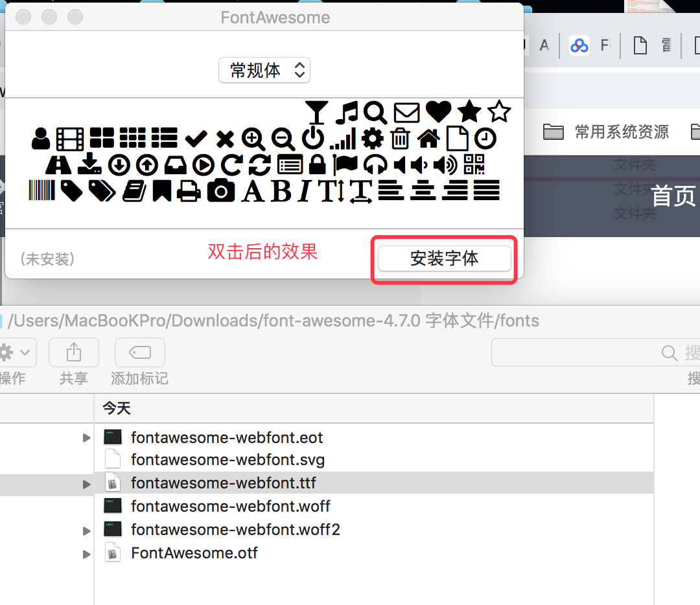Image resolution: width=700 pixels, height=605 pixels.
Task: Click the 首页 home tab in background page
Action: tap(673, 196)
